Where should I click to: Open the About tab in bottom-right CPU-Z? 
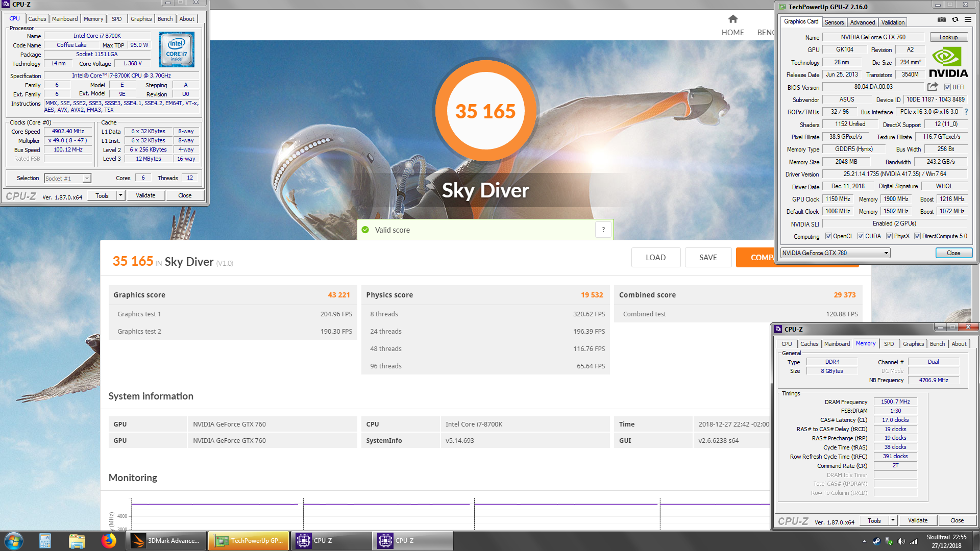click(x=959, y=344)
